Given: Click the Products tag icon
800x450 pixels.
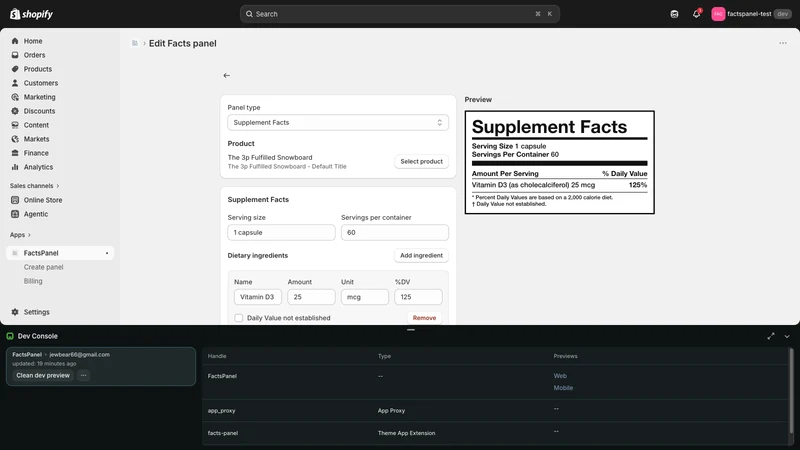Looking at the screenshot, I should [x=15, y=69].
